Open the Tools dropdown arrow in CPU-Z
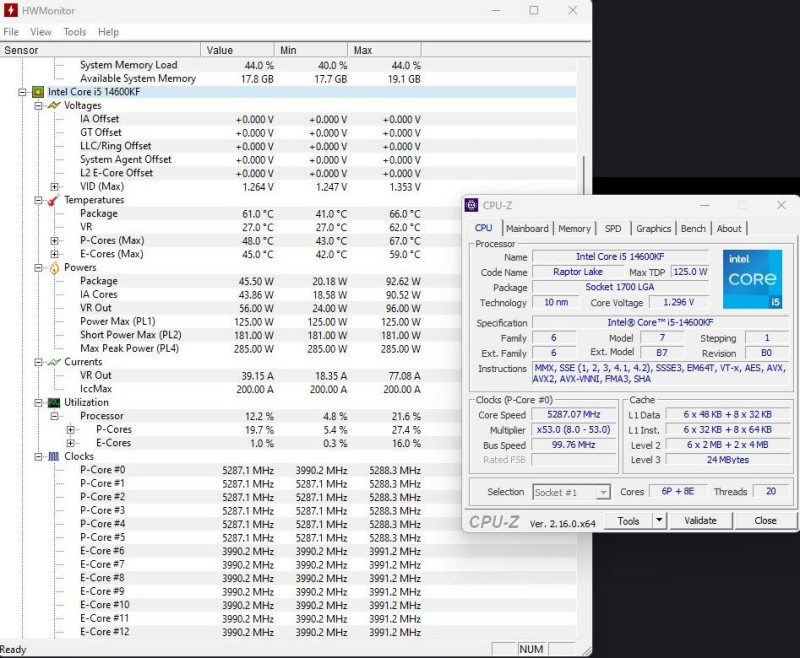The image size is (800, 658). coord(659,521)
